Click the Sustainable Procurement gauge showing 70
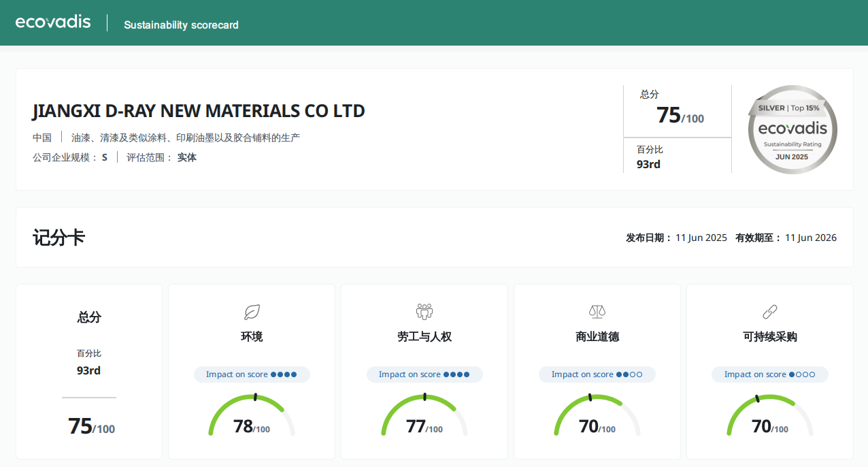The height and width of the screenshot is (467, 868). (x=770, y=415)
